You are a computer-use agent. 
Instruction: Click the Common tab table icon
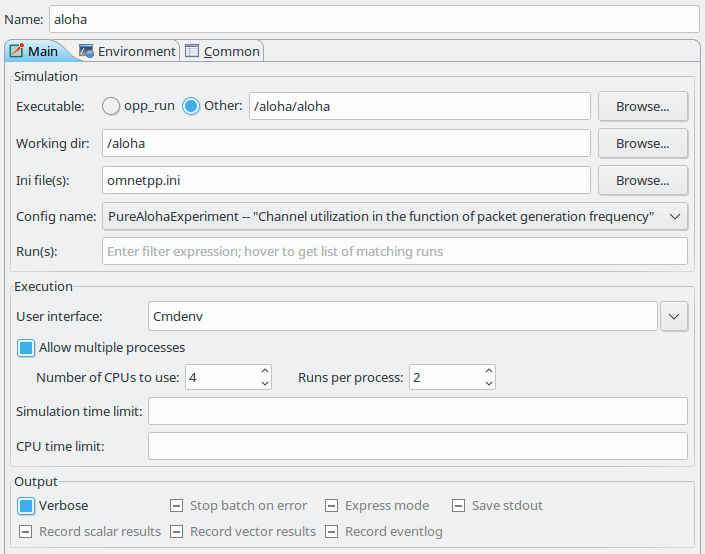point(192,51)
